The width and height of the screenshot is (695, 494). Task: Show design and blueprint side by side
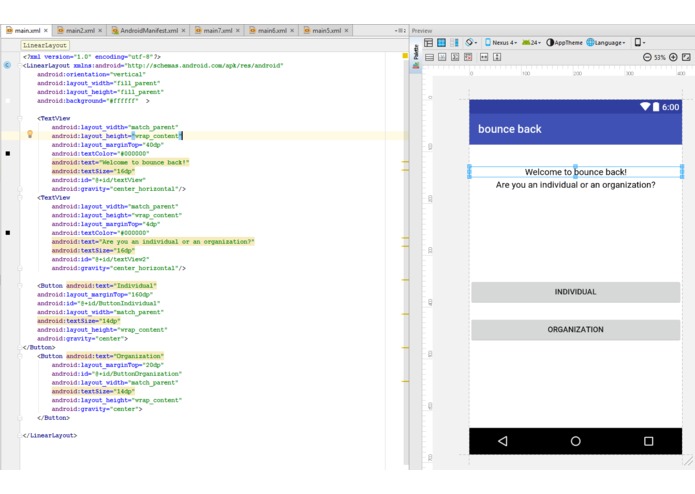[454, 43]
